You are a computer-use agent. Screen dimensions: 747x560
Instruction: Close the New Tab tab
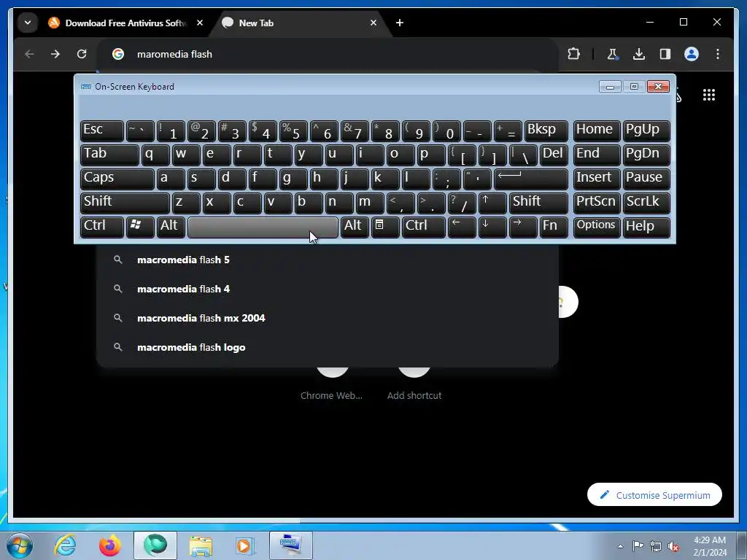[373, 23]
